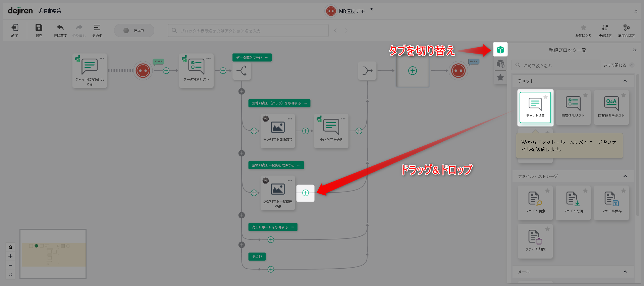644x286 pixels.
Task: Select the ファイル取得 block
Action: 573,203
